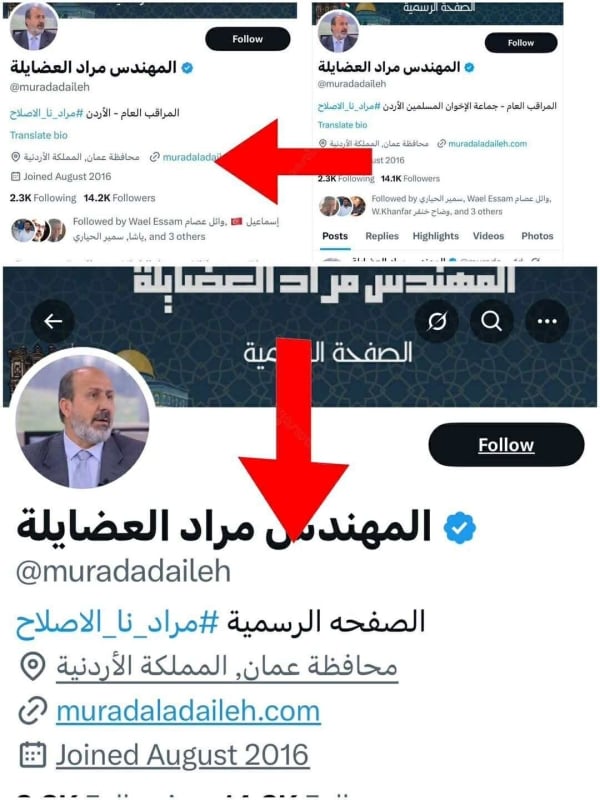
Task: Tap the back arrow on the banner
Action: pos(53,321)
